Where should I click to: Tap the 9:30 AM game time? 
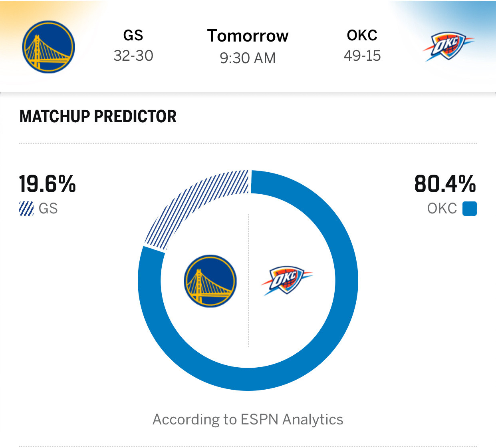click(248, 58)
